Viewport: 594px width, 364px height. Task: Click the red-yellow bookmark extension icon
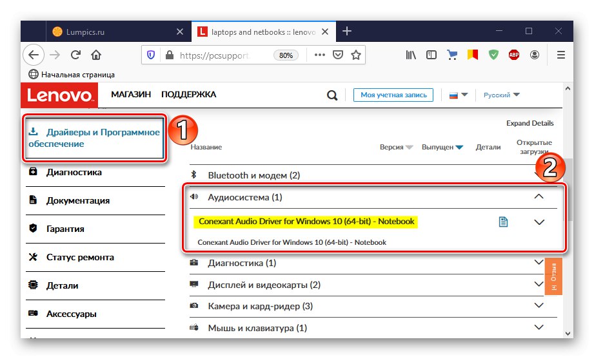coord(472,55)
